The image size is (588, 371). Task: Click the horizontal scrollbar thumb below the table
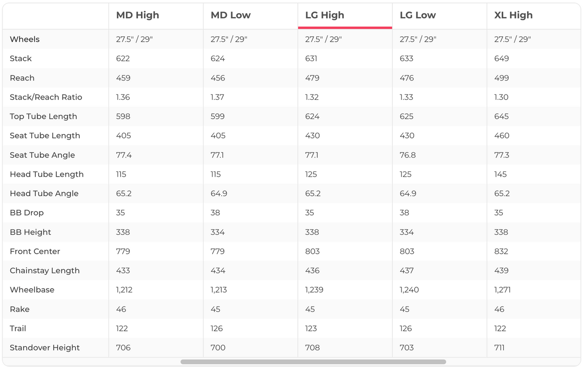tap(313, 362)
